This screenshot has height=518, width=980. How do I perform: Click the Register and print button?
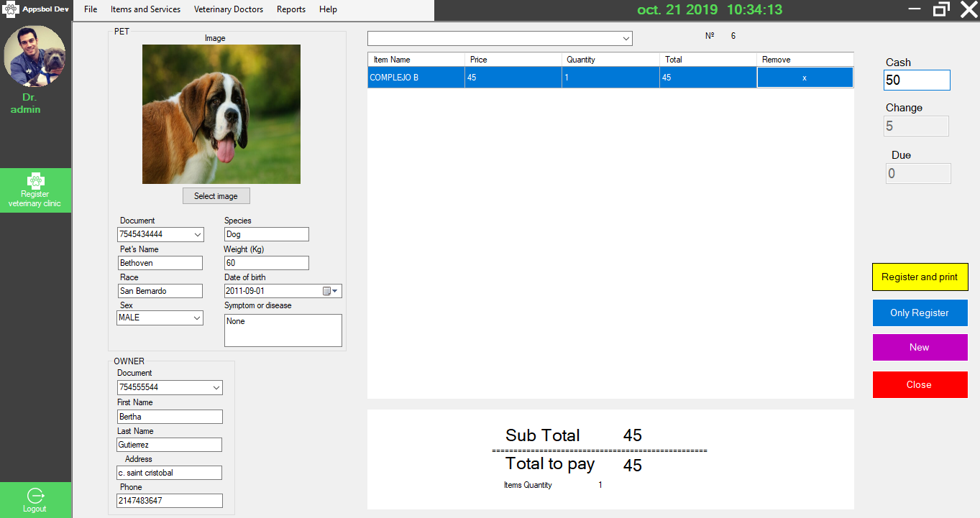tap(920, 277)
